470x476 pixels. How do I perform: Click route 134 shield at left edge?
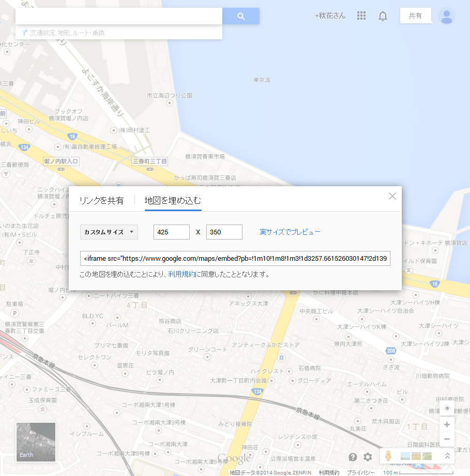pyautogui.click(x=24, y=147)
